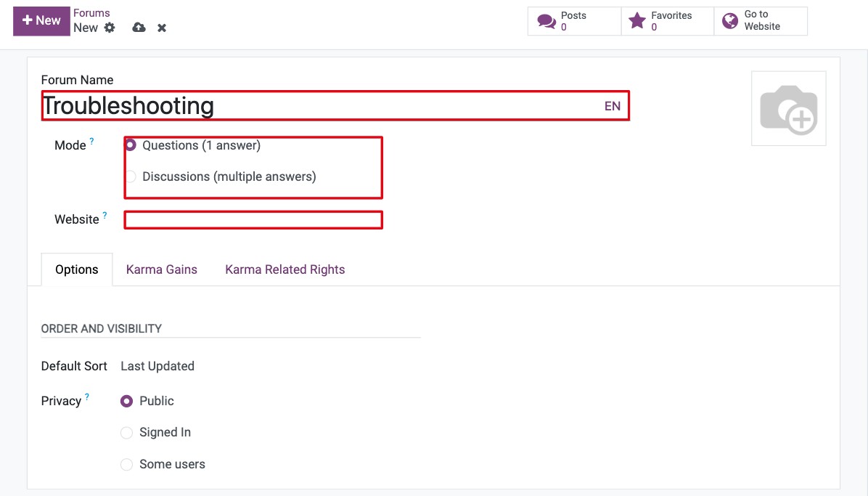Click the purple New button
This screenshot has height=496, width=868.
coord(41,21)
